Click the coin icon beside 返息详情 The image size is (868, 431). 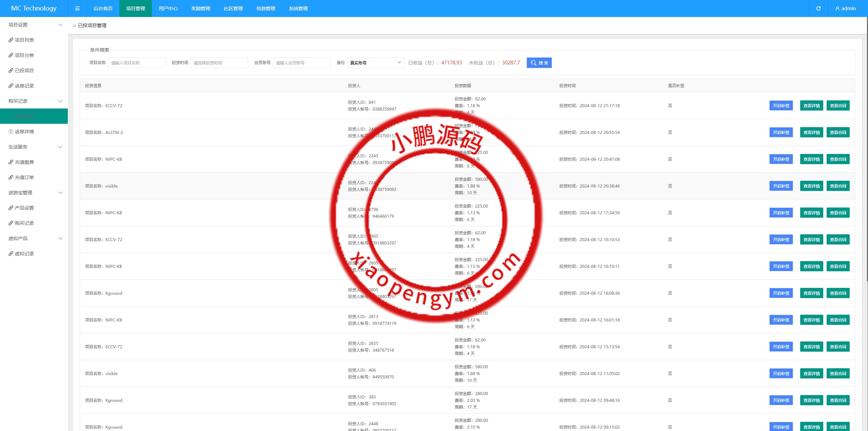coord(11,132)
